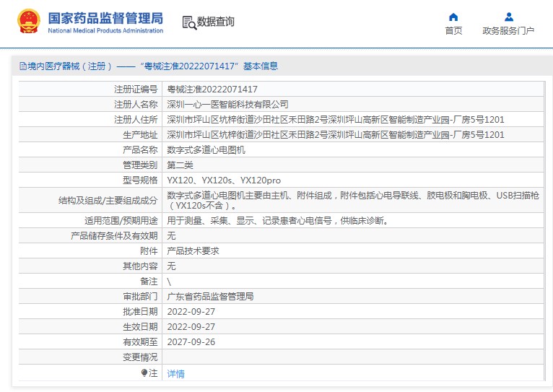Click the 注册人名称 row label
Image resolution: width=553 pixels, height=392 pixels.
(136, 105)
